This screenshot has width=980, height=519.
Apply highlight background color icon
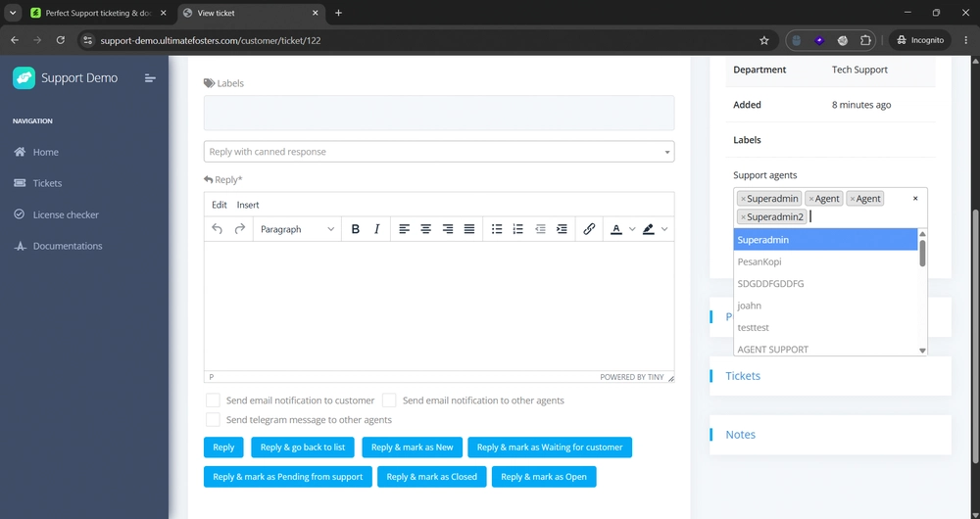tap(649, 229)
